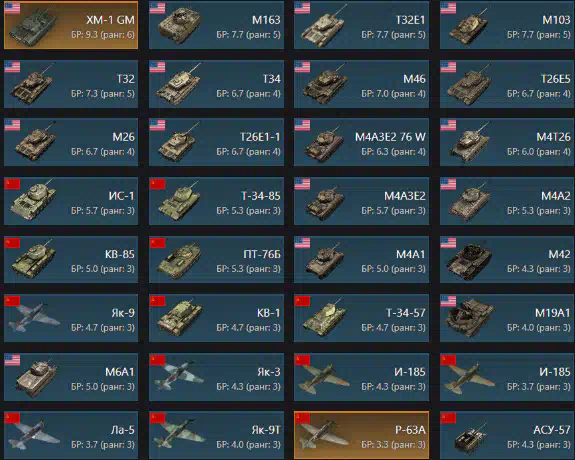Select the T34 tank card
Screen dimensions: 575x460
click(x=216, y=84)
